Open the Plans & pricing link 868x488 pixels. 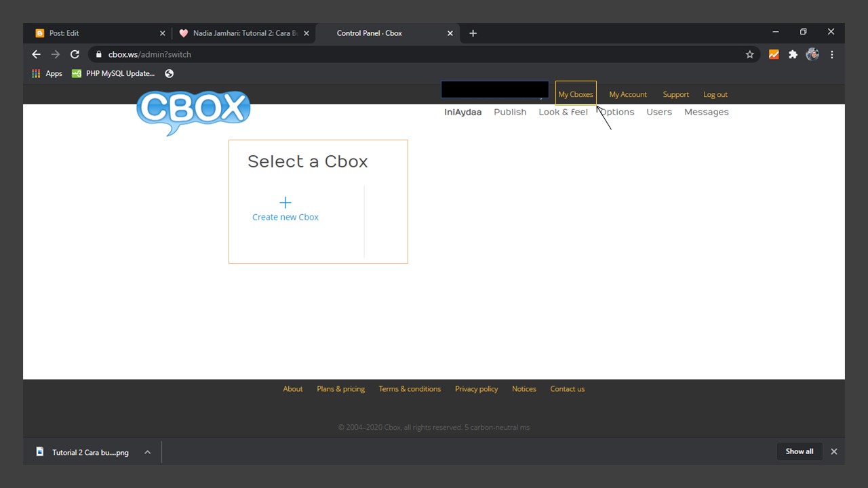pos(340,388)
